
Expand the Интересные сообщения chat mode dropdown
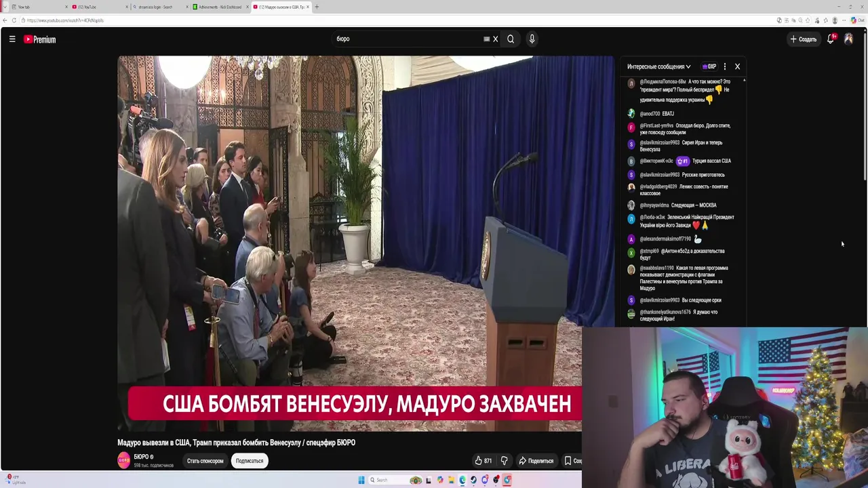658,66
